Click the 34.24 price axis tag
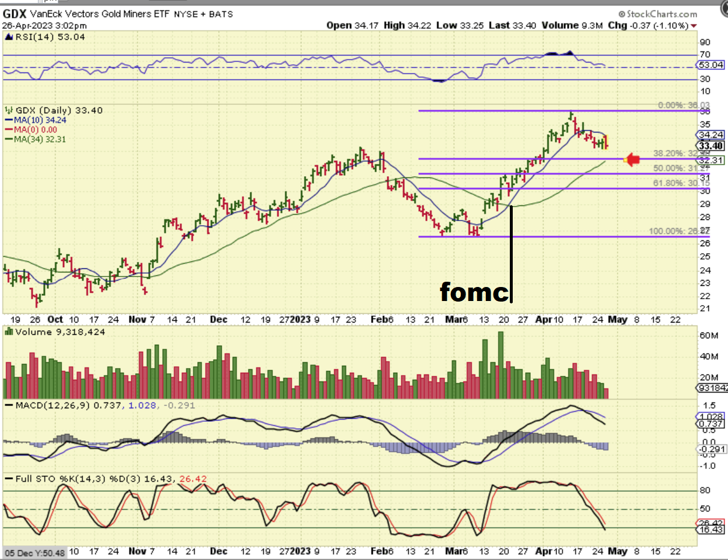Viewport: 728px width, 560px height. click(x=711, y=135)
